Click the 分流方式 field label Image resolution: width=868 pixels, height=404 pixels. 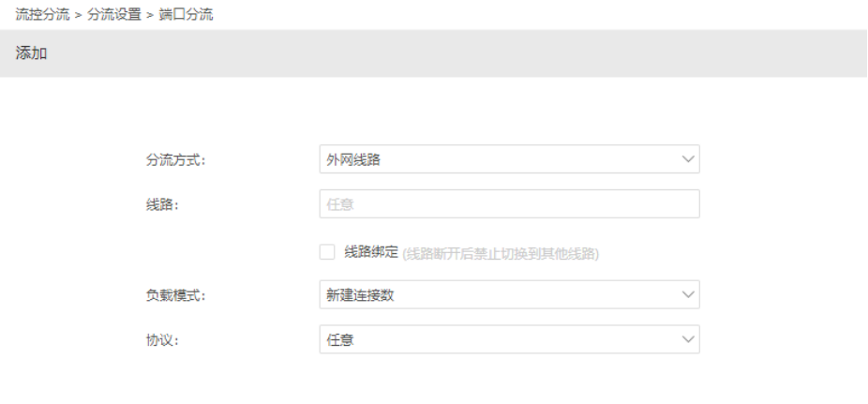tap(175, 160)
